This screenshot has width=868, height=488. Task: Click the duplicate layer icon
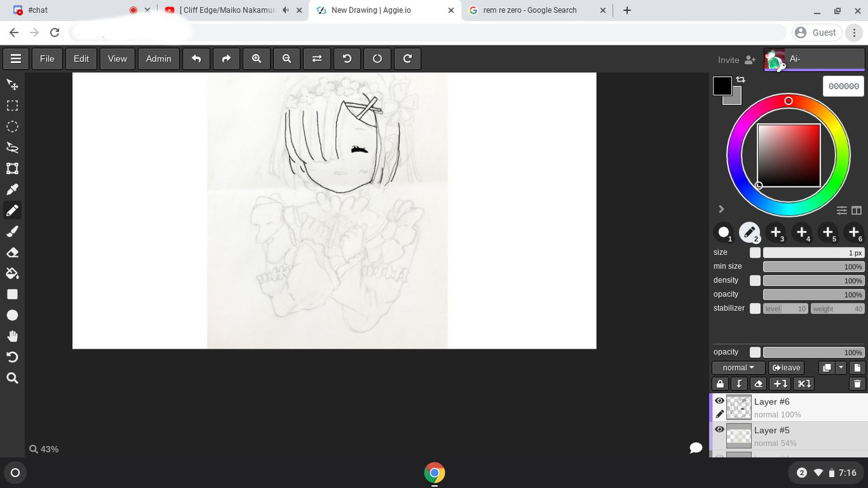click(x=827, y=368)
